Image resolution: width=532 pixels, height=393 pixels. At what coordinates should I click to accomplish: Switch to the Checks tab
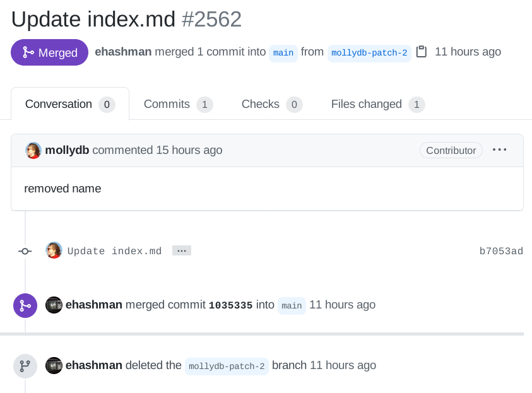pos(272,104)
